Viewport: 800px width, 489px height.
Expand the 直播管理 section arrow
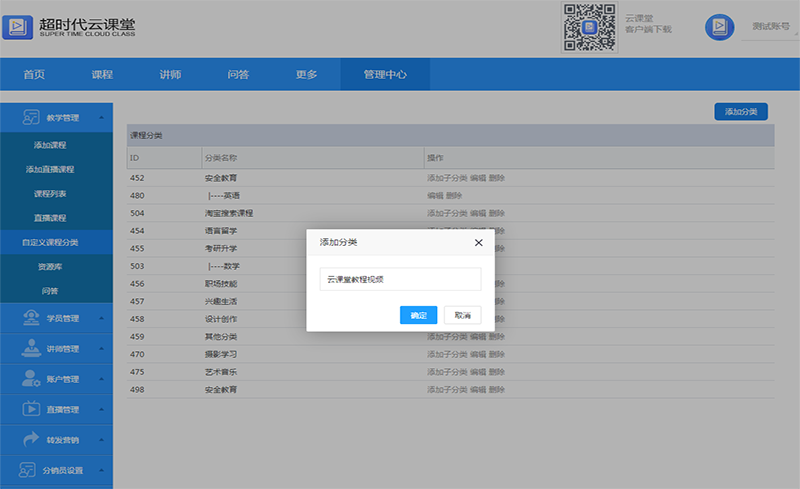[x=101, y=409]
